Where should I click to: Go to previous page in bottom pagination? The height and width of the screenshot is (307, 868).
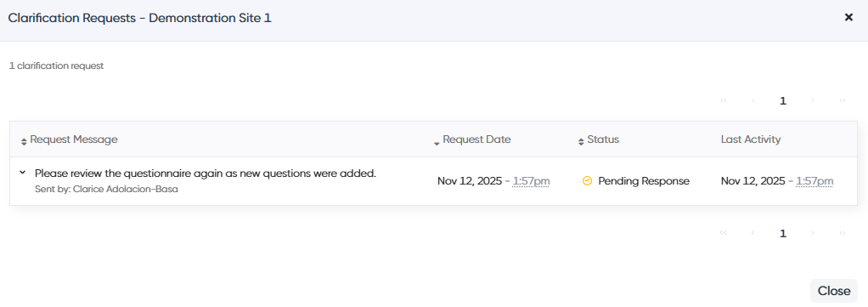(752, 233)
